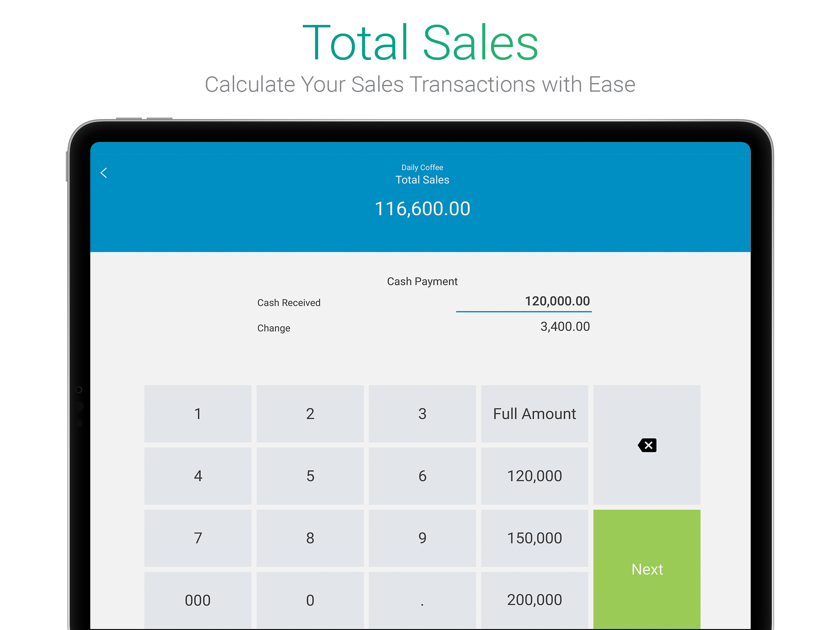Tap the Next button
This screenshot has height=630, width=840.
click(647, 569)
